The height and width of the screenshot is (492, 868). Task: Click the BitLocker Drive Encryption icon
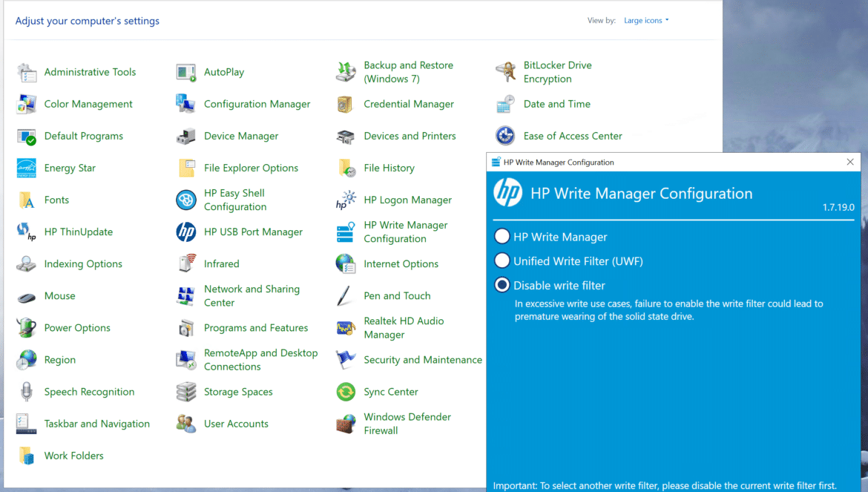coord(505,72)
